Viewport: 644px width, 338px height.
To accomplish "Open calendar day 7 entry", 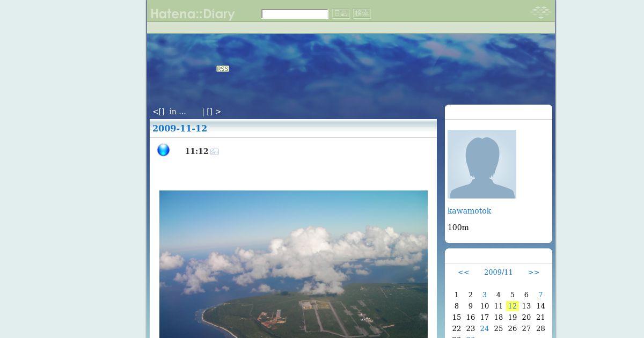I will pyautogui.click(x=540, y=295).
